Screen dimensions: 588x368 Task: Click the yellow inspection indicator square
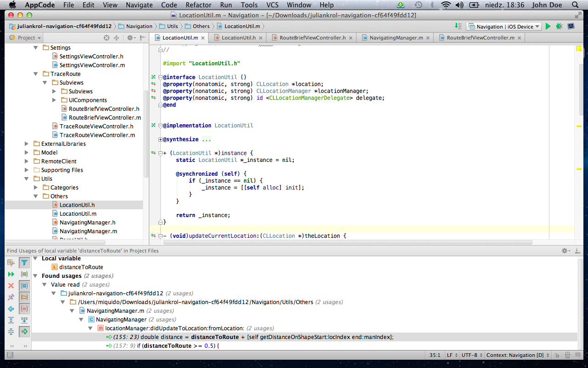[579, 48]
